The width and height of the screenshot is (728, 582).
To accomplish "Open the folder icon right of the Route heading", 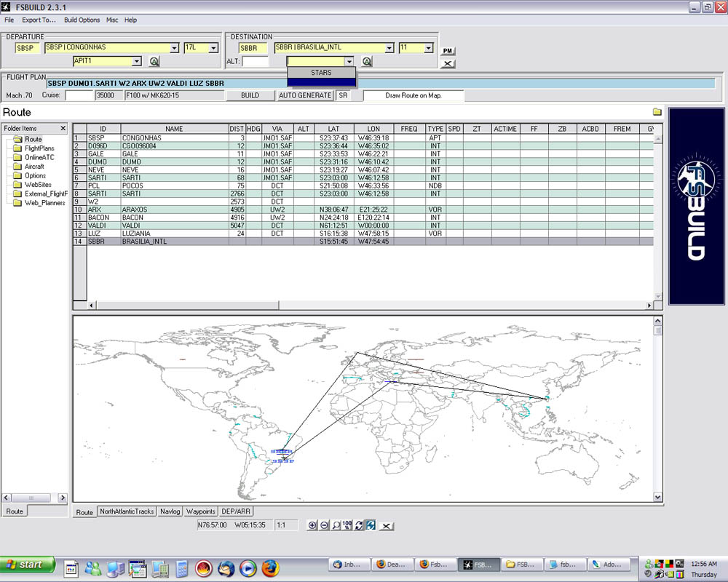I will 657,112.
